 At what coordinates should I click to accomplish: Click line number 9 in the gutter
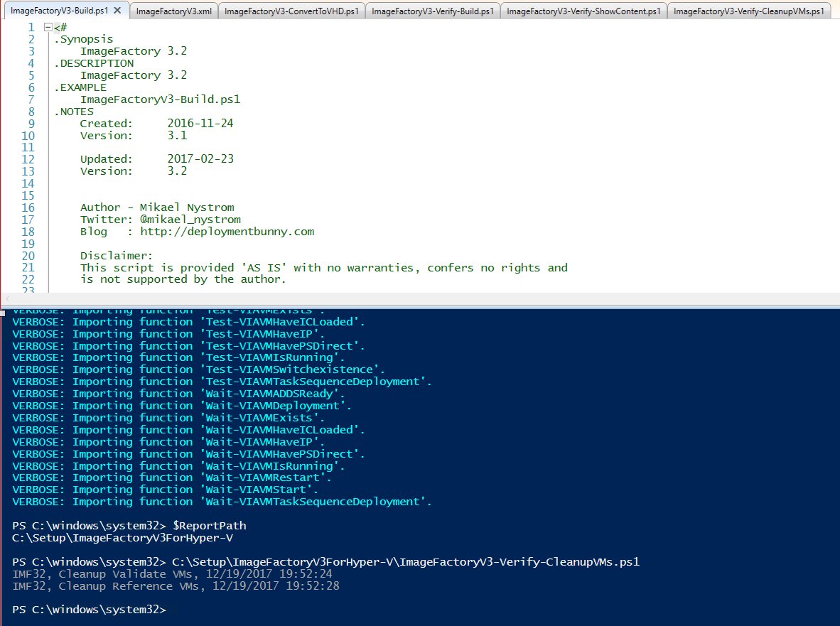(31, 123)
